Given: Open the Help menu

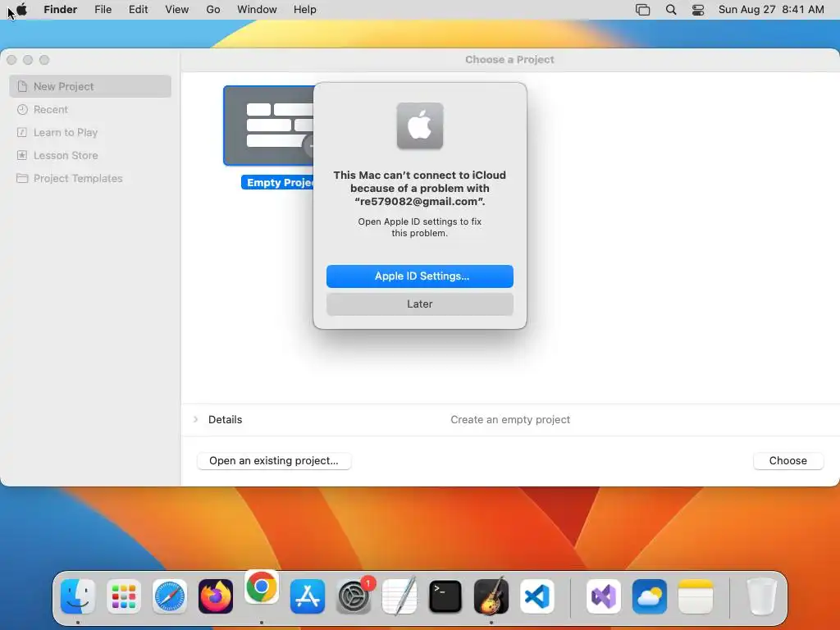Looking at the screenshot, I should [305, 10].
